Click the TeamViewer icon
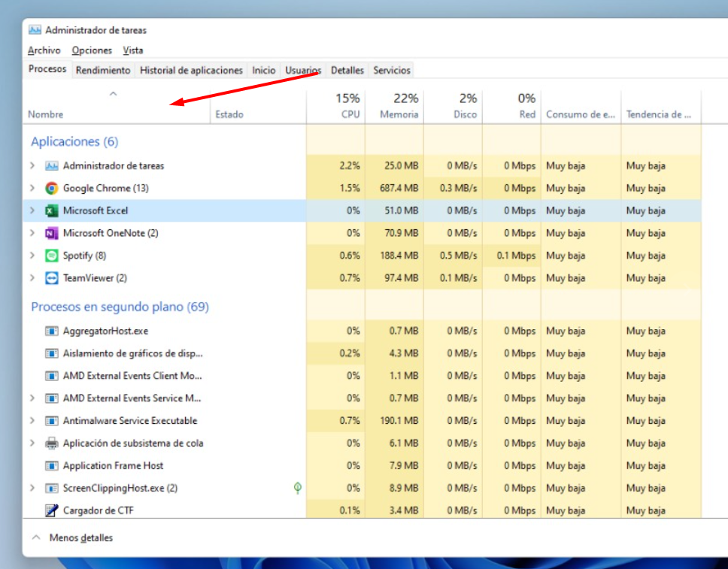This screenshot has width=728, height=569. pos(52,278)
